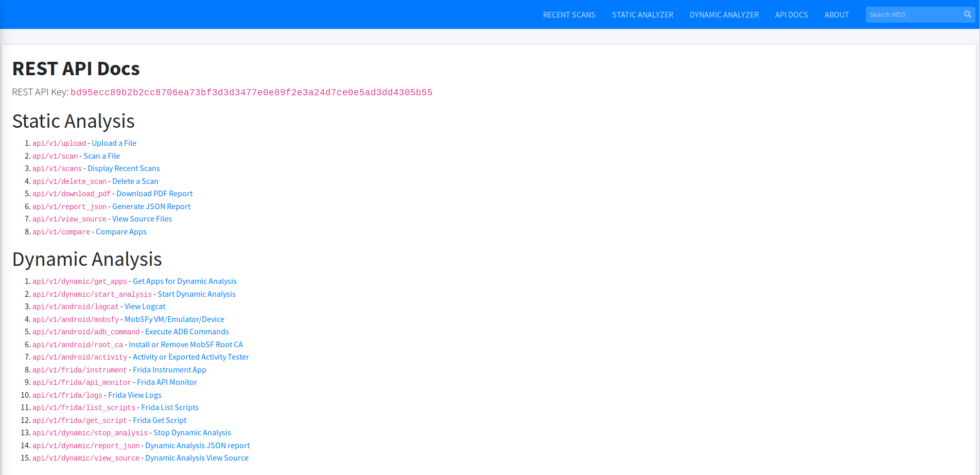Click the api/v1/frida/logs endpoint text
Viewport: 980px width, 475px height.
(x=67, y=395)
